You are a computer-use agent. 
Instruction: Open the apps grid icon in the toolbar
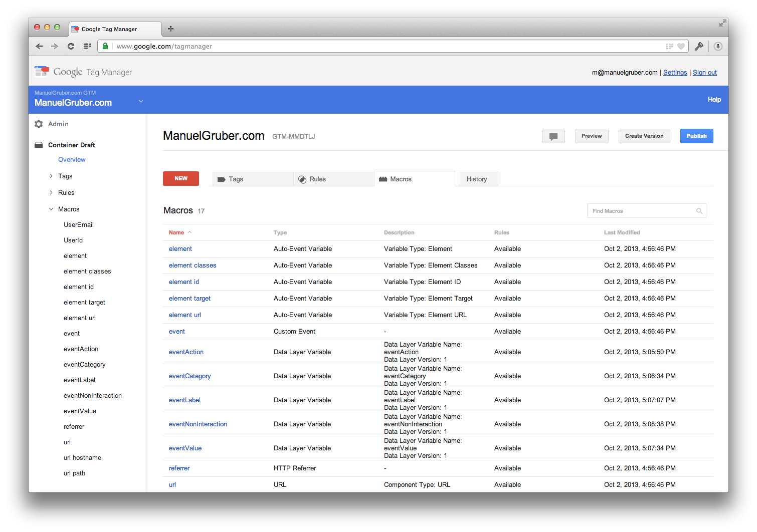click(x=87, y=46)
